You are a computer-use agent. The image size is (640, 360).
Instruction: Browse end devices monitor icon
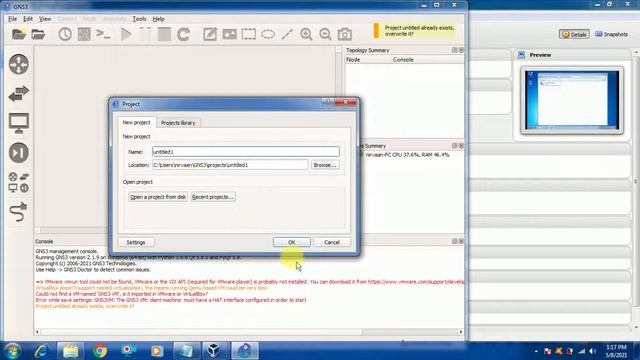[x=19, y=123]
